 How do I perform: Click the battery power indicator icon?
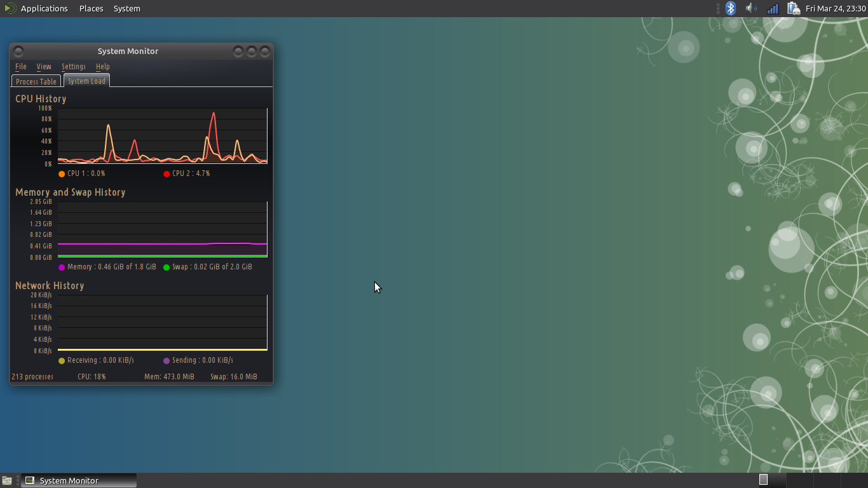click(793, 8)
